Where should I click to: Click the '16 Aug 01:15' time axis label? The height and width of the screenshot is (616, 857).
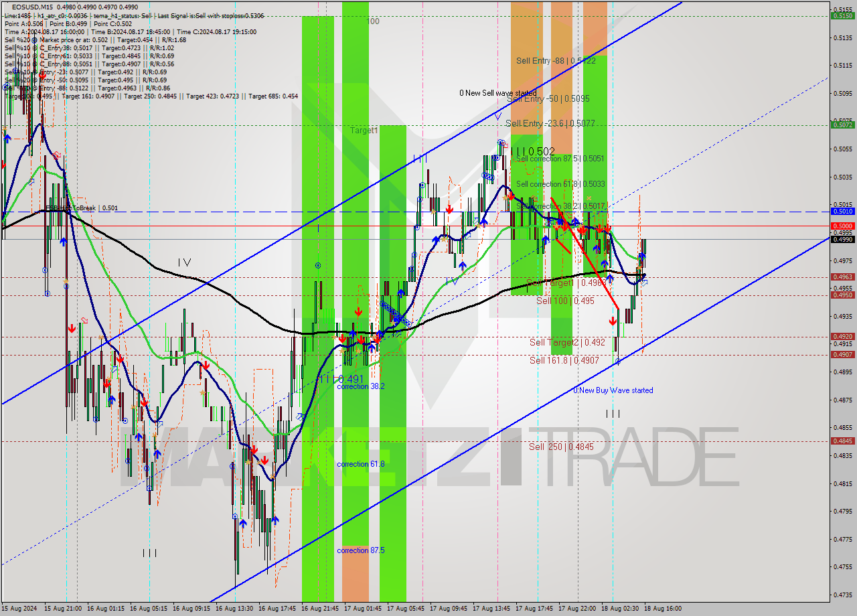pyautogui.click(x=106, y=609)
